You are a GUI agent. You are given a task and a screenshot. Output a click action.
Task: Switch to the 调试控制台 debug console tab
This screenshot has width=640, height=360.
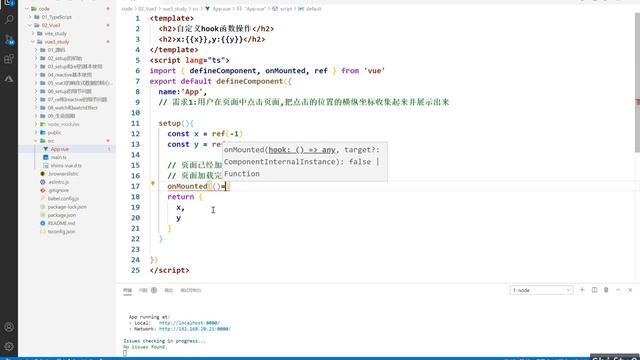coord(191,290)
